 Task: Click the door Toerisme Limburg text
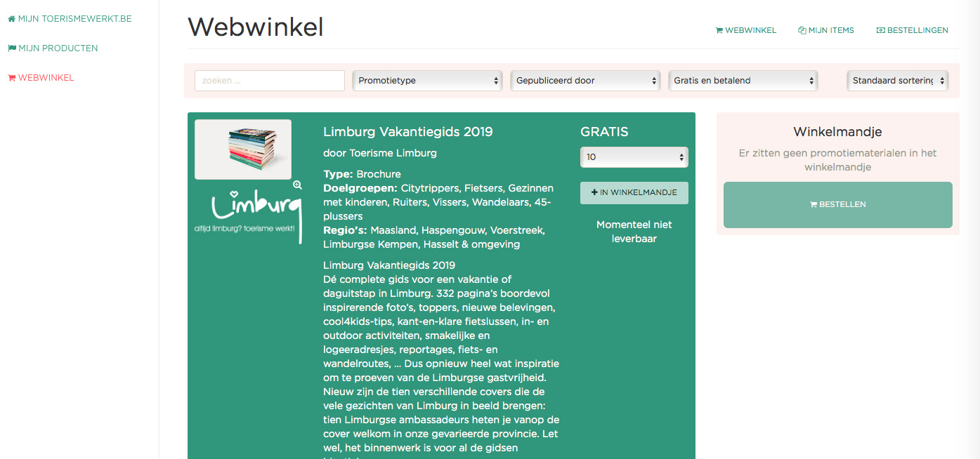(380, 153)
